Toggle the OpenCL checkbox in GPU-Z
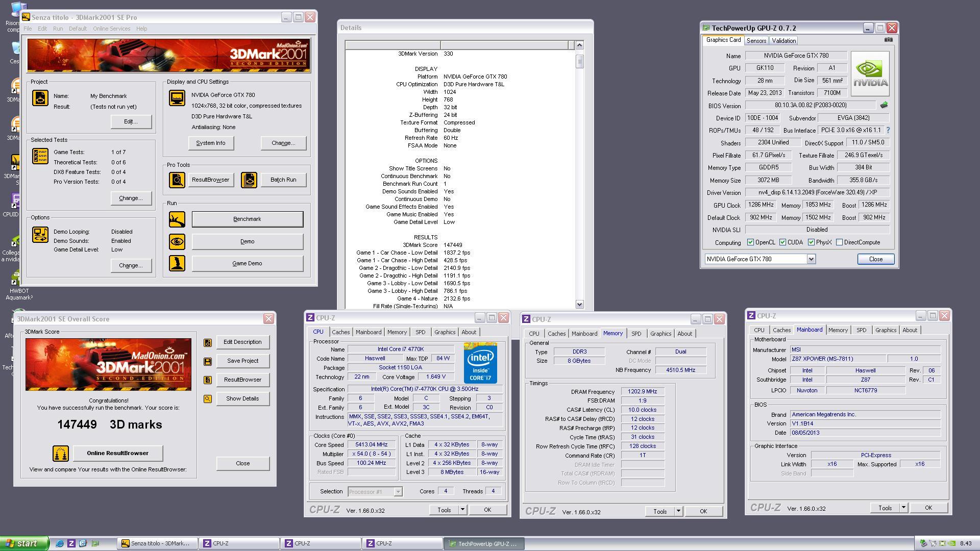 tap(750, 242)
